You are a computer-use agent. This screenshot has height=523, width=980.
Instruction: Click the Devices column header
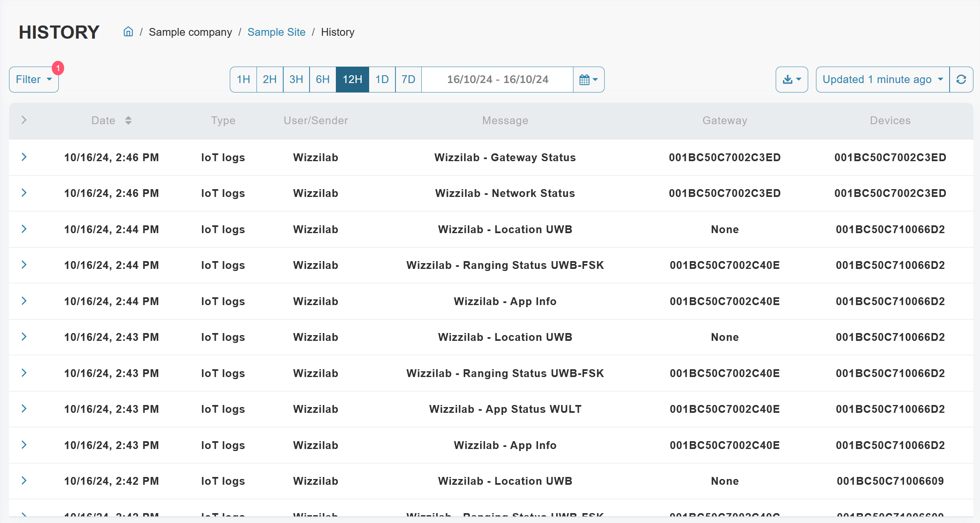890,120
